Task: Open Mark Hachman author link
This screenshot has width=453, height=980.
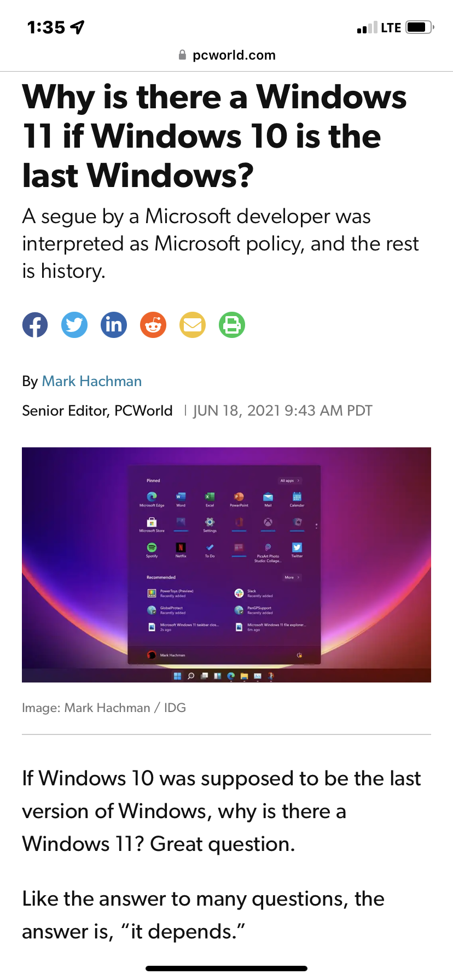Action: [x=92, y=381]
